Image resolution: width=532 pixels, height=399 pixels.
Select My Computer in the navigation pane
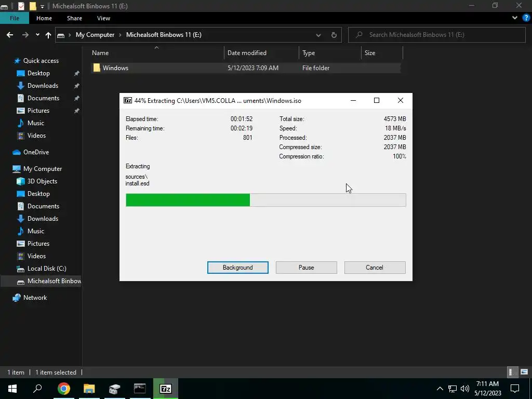pos(43,169)
